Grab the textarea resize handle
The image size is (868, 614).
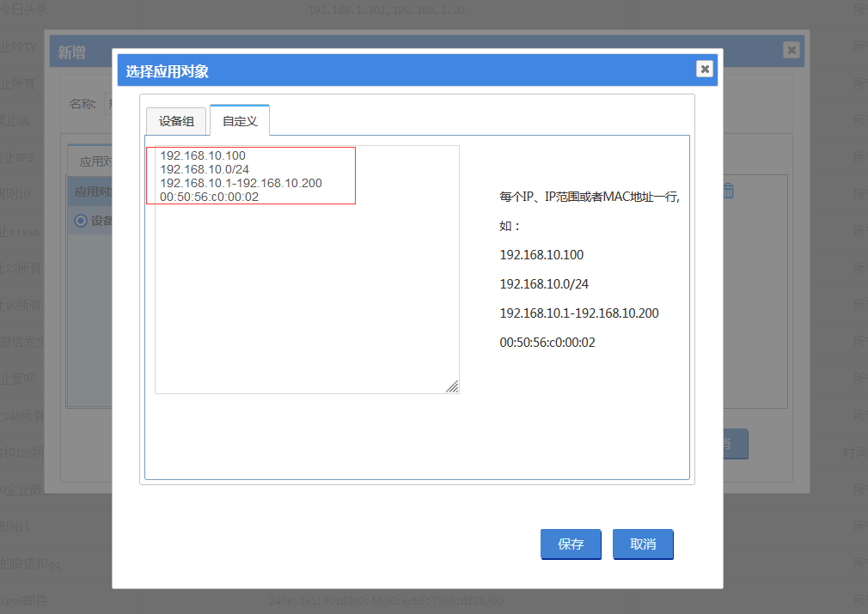coord(452,387)
